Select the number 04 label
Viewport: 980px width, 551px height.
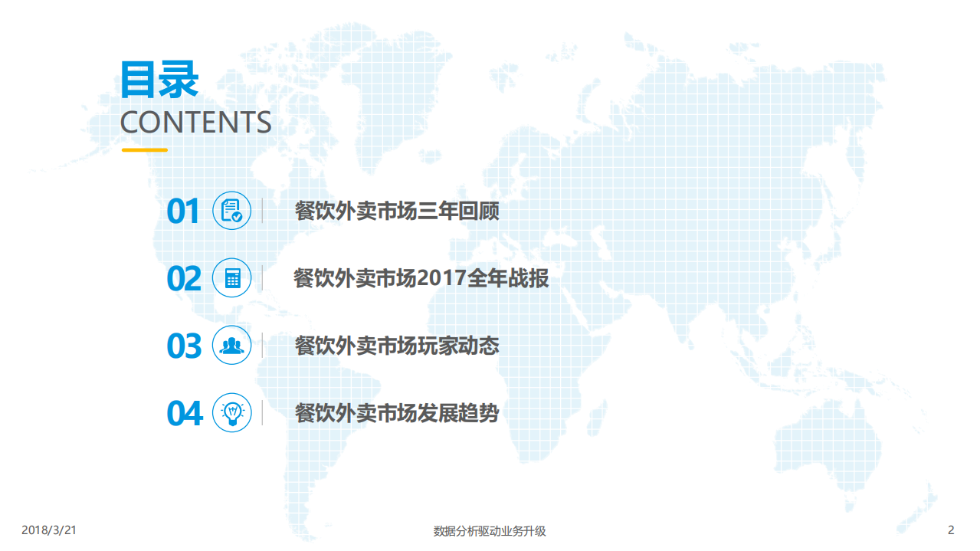(183, 412)
